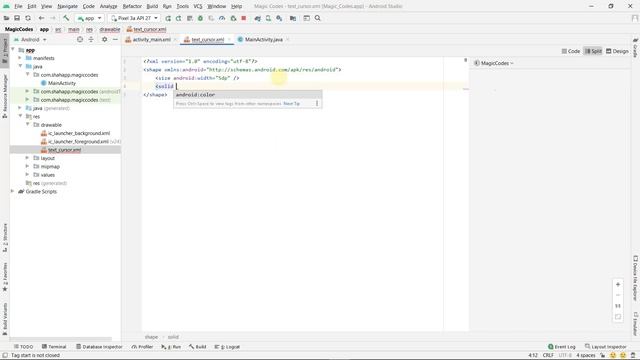The image size is (640, 360).
Task: Switch editor to Split view
Action: click(593, 51)
